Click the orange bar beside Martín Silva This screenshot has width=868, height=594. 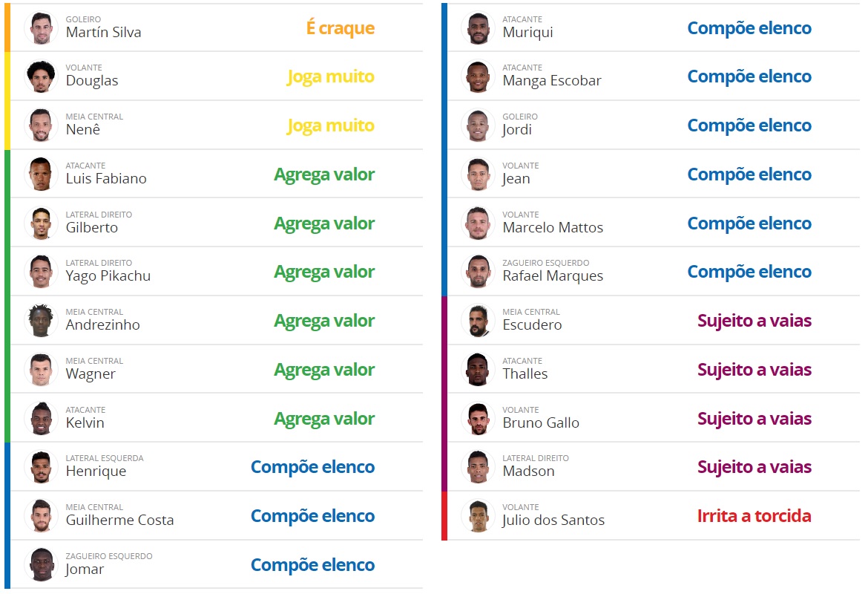7,27
